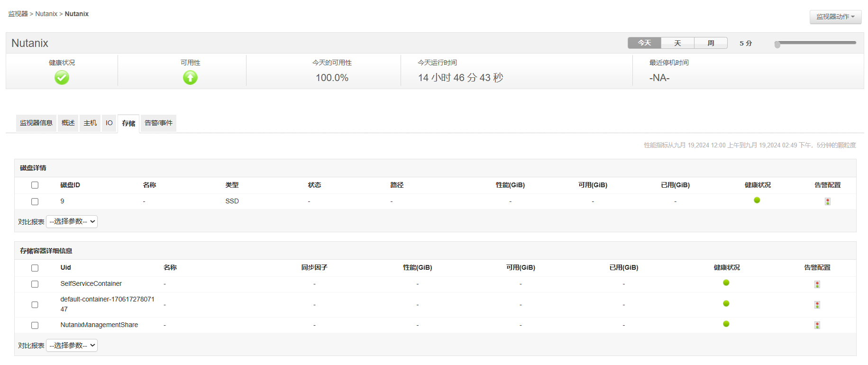Click SSD type cell for disk 9

(x=232, y=201)
